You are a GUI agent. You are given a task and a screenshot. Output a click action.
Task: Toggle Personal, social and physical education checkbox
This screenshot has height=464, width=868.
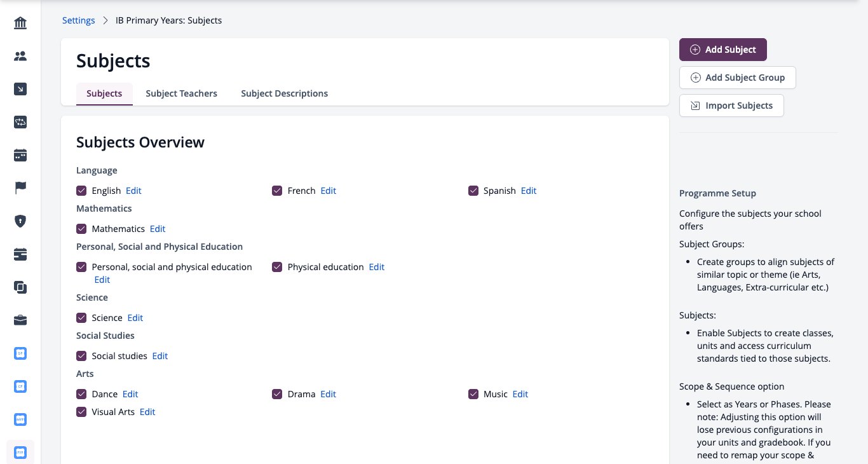(81, 267)
